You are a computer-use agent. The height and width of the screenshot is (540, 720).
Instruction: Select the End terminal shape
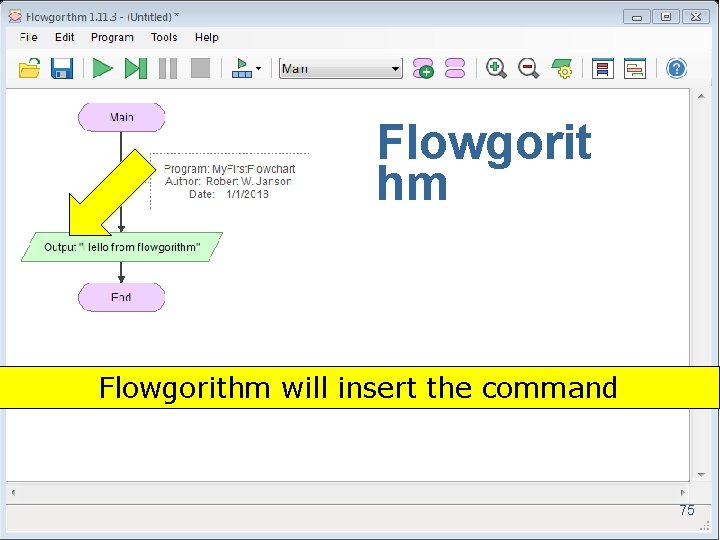(x=121, y=297)
